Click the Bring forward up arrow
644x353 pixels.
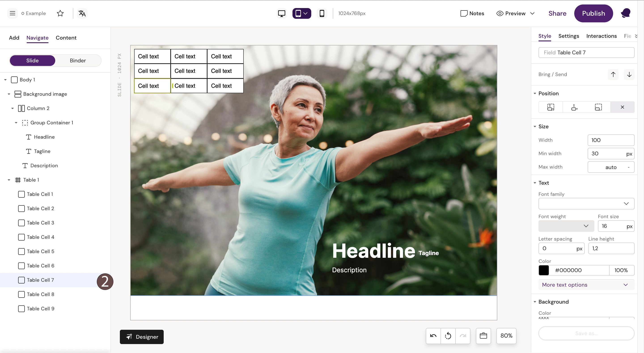613,74
